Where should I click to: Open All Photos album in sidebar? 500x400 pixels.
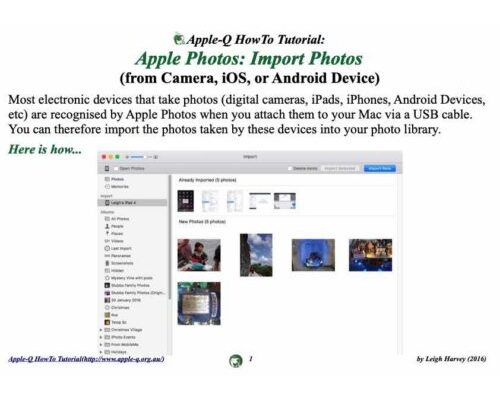coord(120,219)
